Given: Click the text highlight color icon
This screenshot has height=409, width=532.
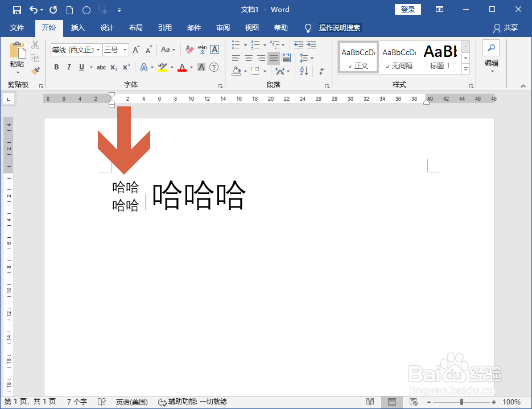Looking at the screenshot, I should click(x=162, y=68).
